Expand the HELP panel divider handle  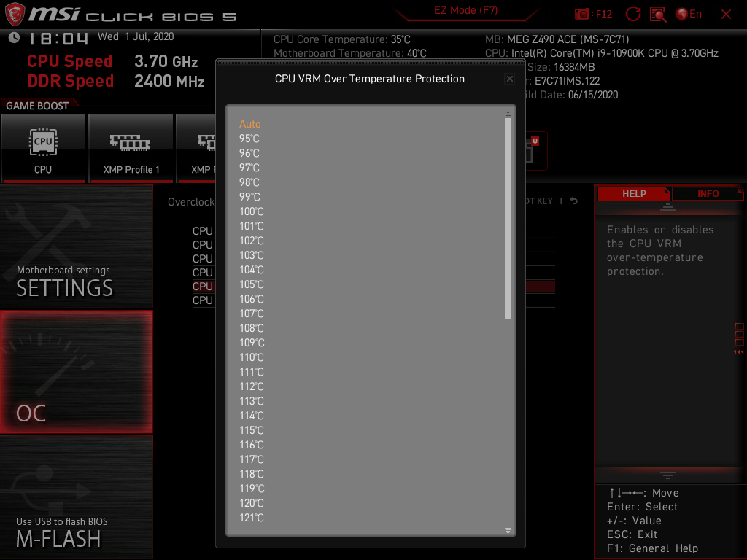[x=667, y=475]
